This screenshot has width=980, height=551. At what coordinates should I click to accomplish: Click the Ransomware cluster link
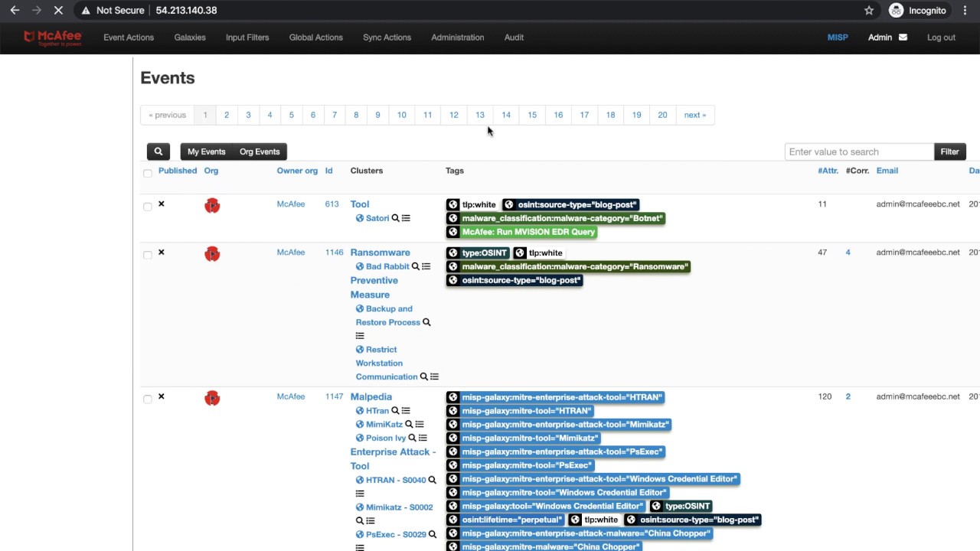tap(380, 253)
